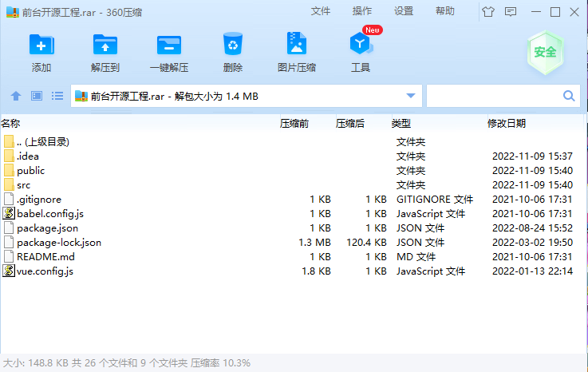Open the 设置 (Settings) menu
This screenshot has height=372, width=588.
tap(404, 11)
